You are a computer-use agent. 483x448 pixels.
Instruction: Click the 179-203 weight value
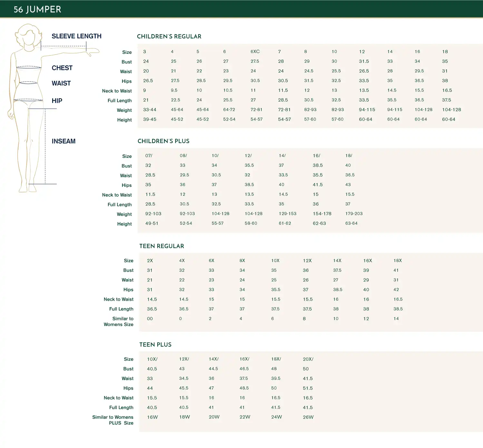pyautogui.click(x=354, y=214)
